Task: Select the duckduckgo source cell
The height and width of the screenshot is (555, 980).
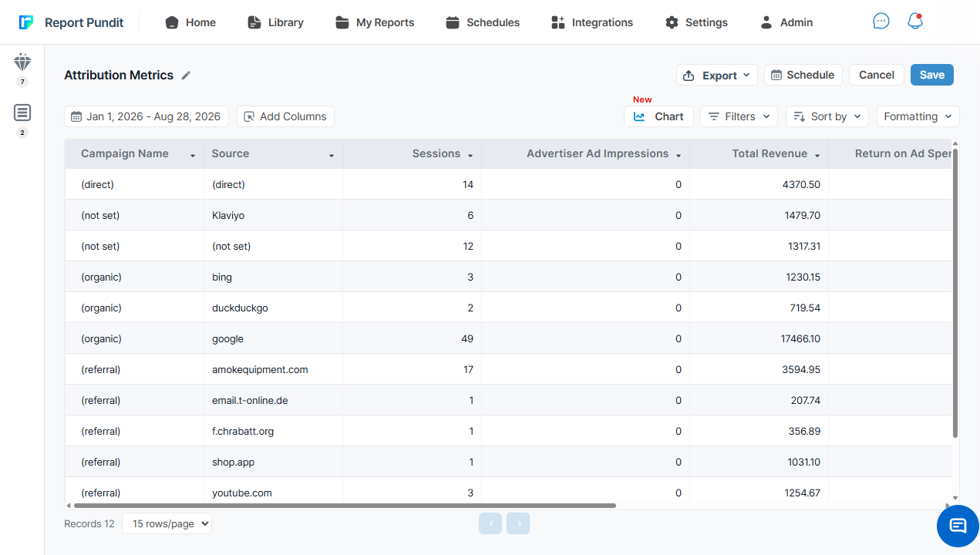Action: (x=274, y=308)
